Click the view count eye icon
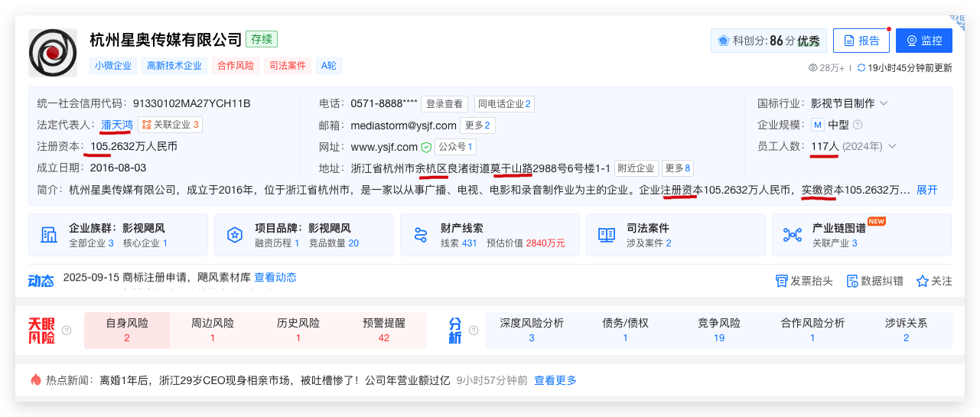 [813, 67]
